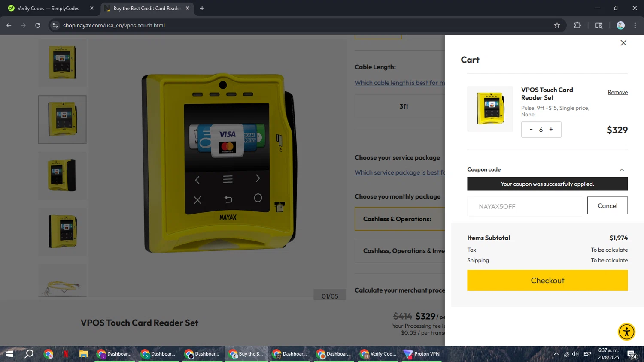
Task: Select Cashless & Operations monthly package
Action: 400,219
